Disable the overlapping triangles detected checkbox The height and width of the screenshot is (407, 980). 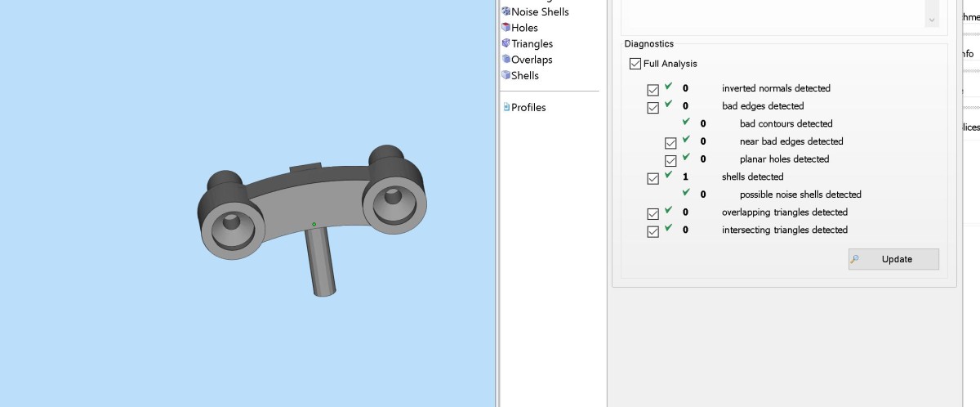coord(653,214)
